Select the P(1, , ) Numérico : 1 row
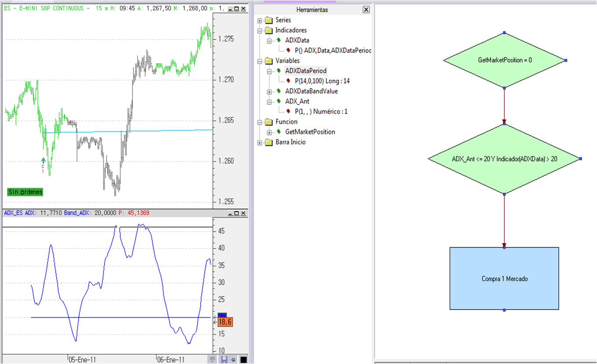The height and width of the screenshot is (364, 597). click(x=321, y=112)
